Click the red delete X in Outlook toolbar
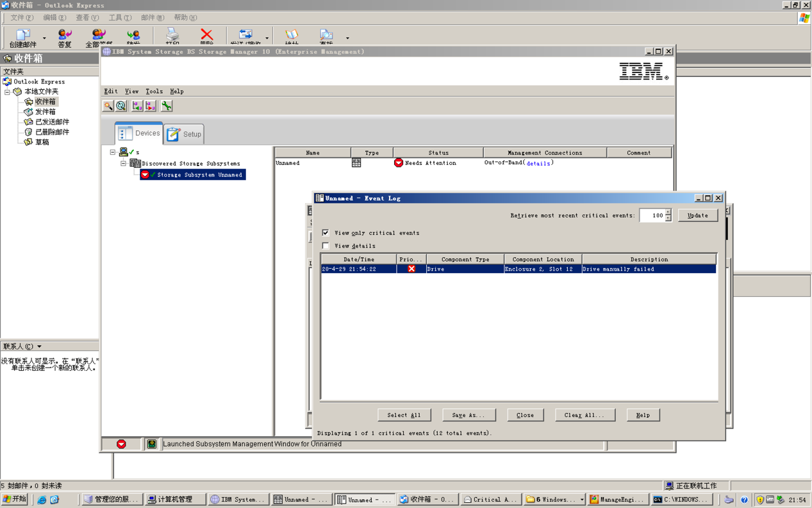Viewport: 812px width, 508px height. [206, 35]
